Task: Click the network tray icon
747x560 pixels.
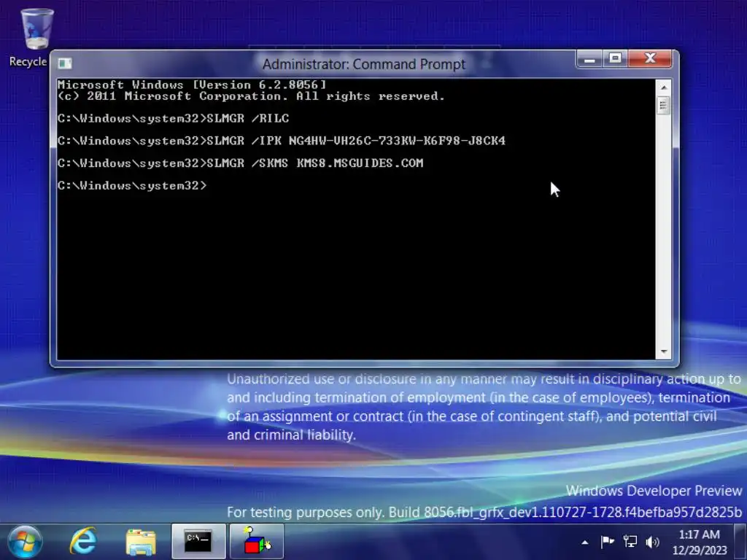Action: tap(630, 542)
